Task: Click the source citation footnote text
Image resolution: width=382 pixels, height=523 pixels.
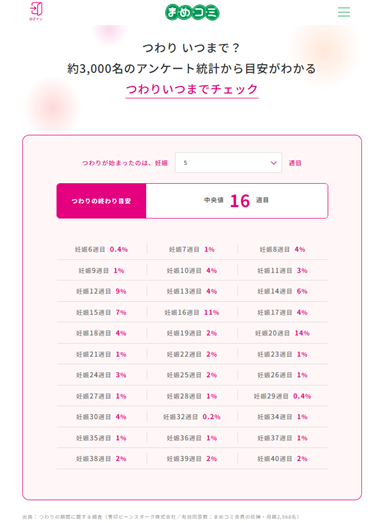Action: [x=161, y=516]
